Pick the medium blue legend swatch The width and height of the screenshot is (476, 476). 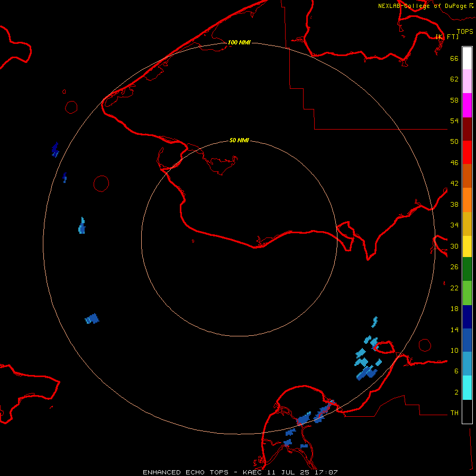point(467,340)
